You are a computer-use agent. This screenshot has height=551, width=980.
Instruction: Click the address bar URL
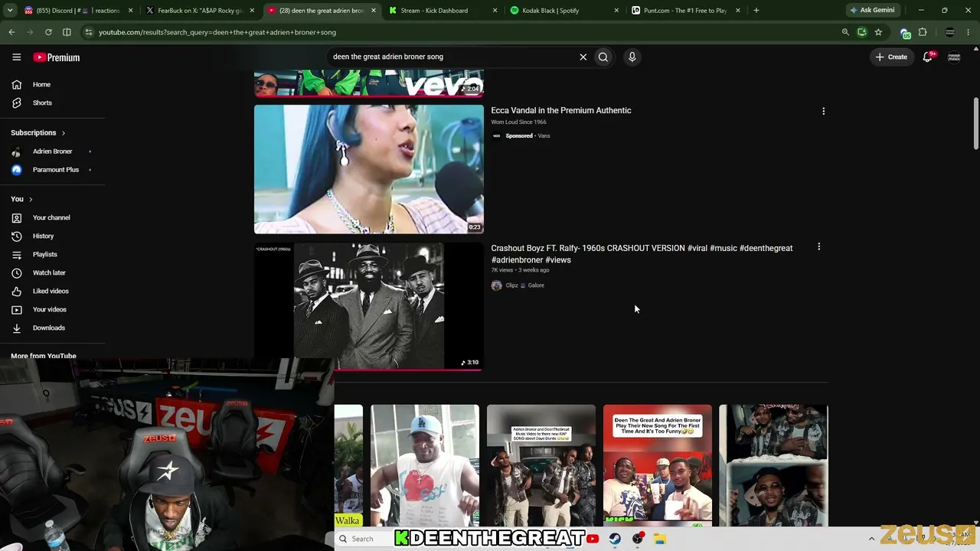pos(217,32)
